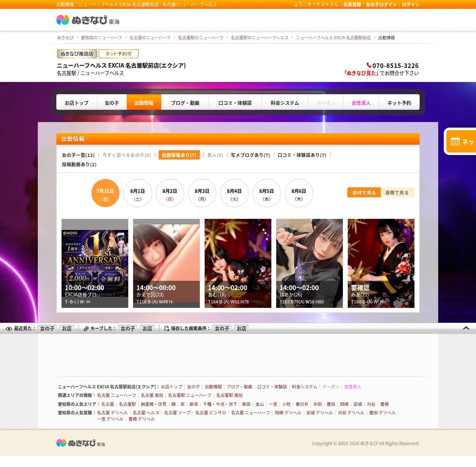Select the 出勤情報 tab in the shop menu

(x=144, y=102)
